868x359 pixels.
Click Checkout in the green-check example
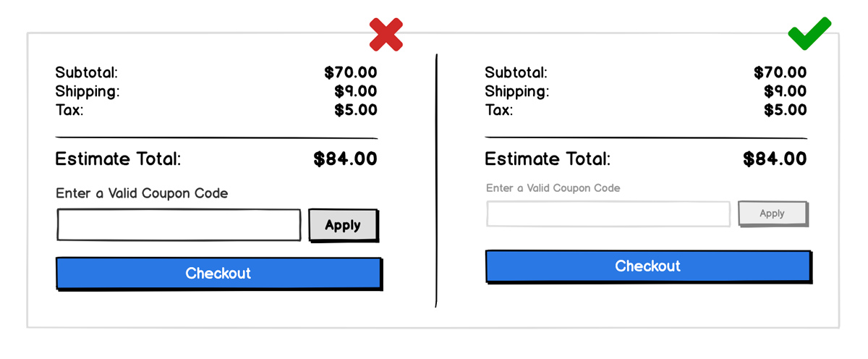click(648, 266)
